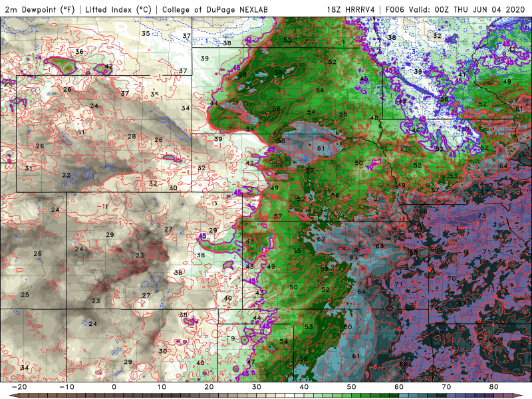Click the '40' label on the color scale
Screen dimensions: 532x399
coord(304,387)
